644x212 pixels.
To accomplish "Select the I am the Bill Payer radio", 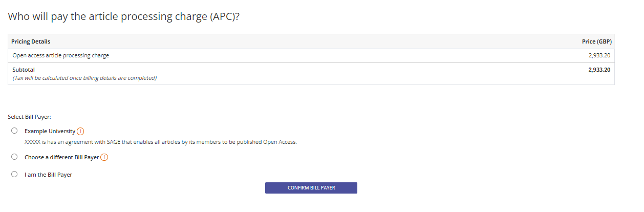I will (14, 175).
